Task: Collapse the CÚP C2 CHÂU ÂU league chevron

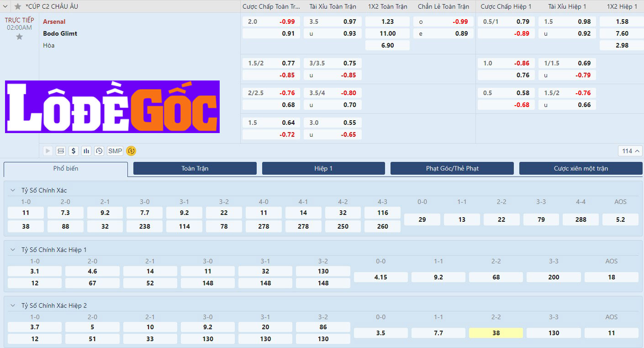Action: coord(5,6)
